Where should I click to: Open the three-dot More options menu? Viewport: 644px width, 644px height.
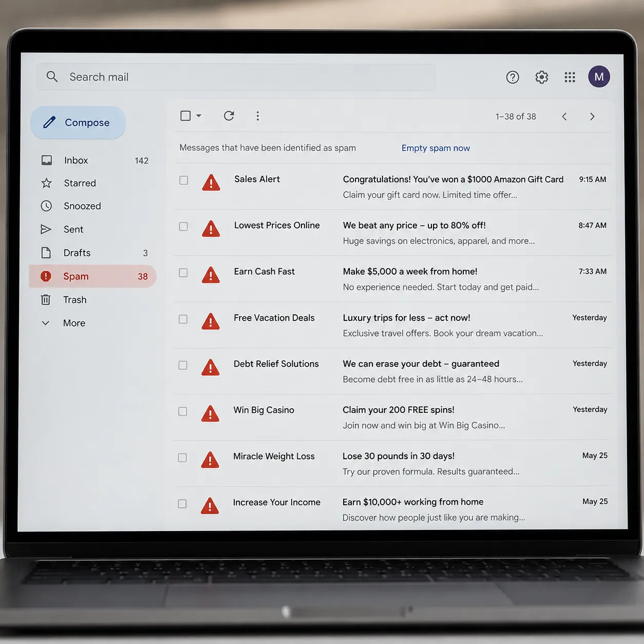[258, 116]
